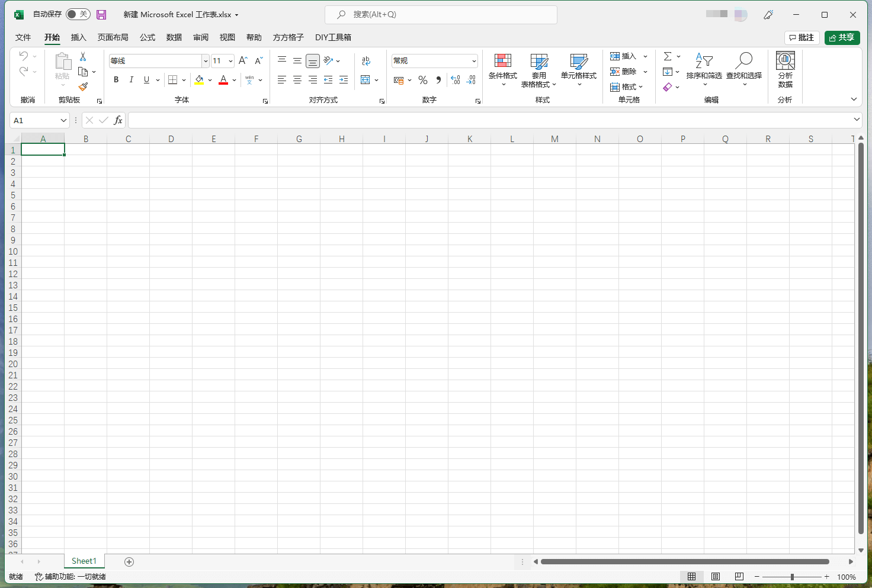872x588 pixels.
Task: Click Analyze Data (分析数据) button
Action: 786,70
